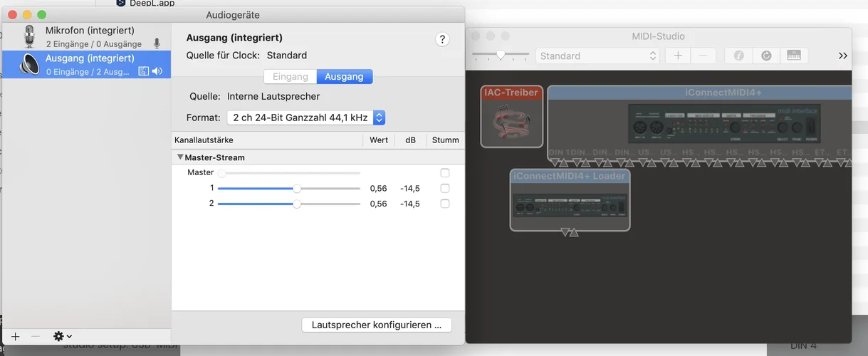The height and width of the screenshot is (356, 868).
Task: Click the MIDI-Studio window title
Action: click(x=658, y=36)
